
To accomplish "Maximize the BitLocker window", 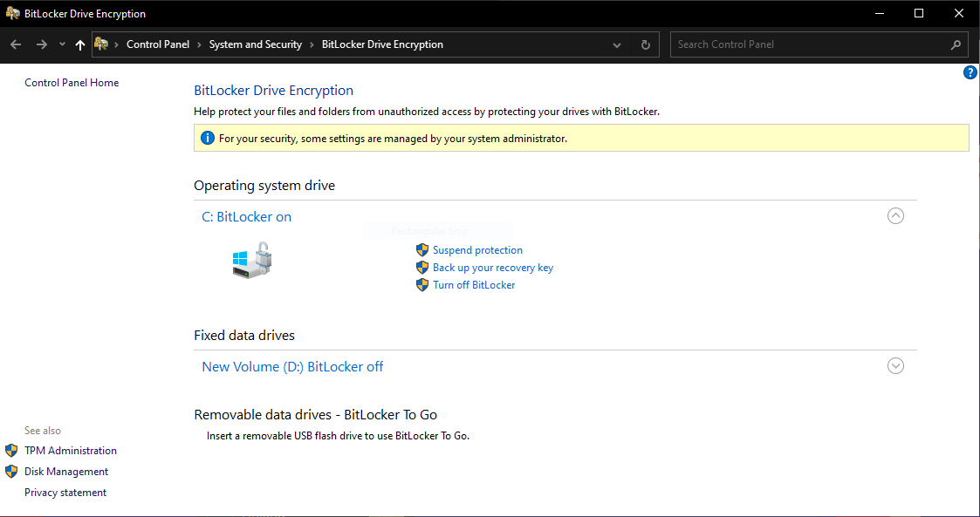I will [x=919, y=13].
